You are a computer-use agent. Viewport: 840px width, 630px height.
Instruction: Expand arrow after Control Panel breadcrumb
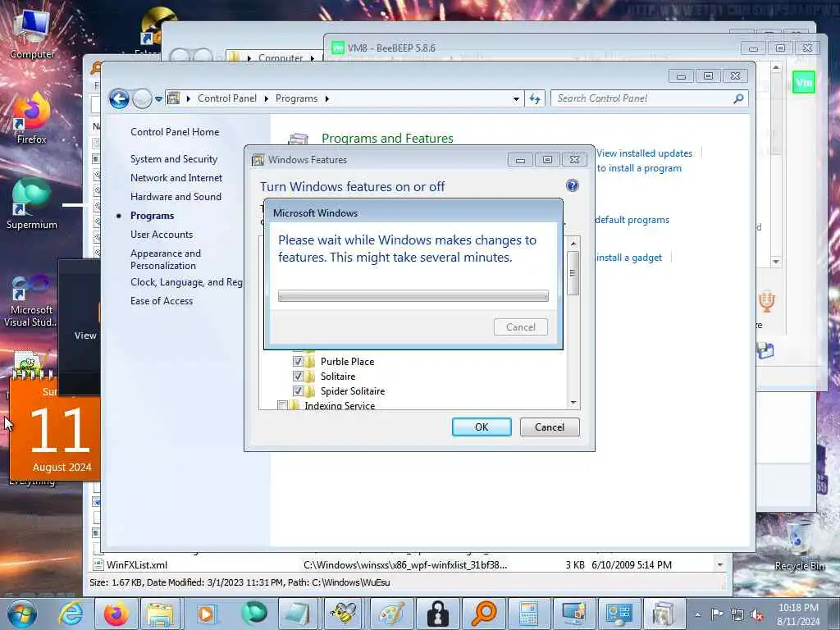click(267, 98)
